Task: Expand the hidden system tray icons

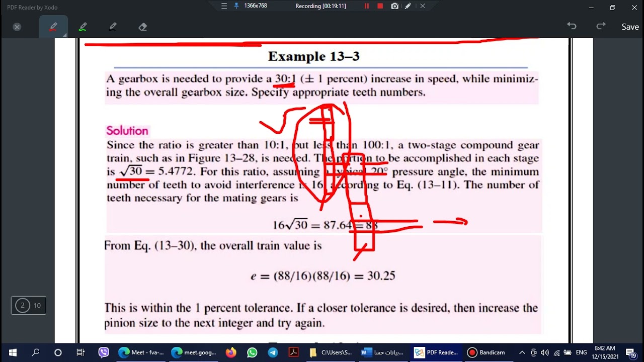Action: pos(522,352)
